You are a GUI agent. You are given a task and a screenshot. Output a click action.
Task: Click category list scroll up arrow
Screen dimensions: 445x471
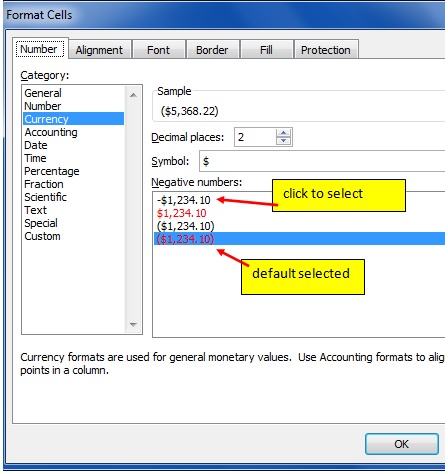click(133, 95)
